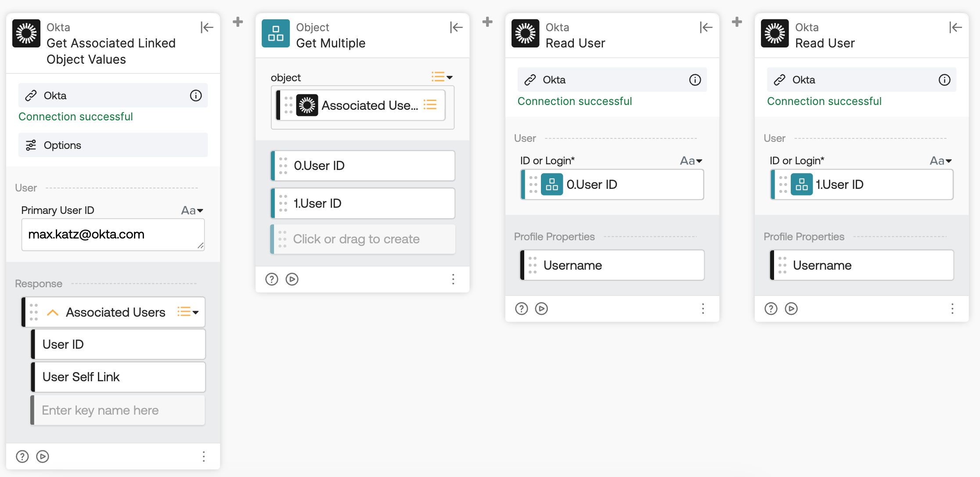The image size is (980, 477).
Task: Click the 'Get Multiple' card title
Action: point(331,43)
